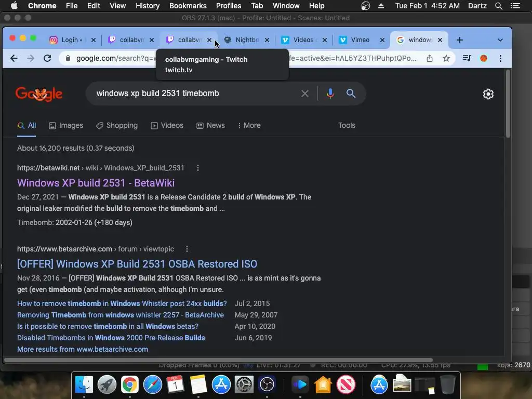Start voice search with the microphone
Screen dimensions: 532x399
tap(330, 94)
